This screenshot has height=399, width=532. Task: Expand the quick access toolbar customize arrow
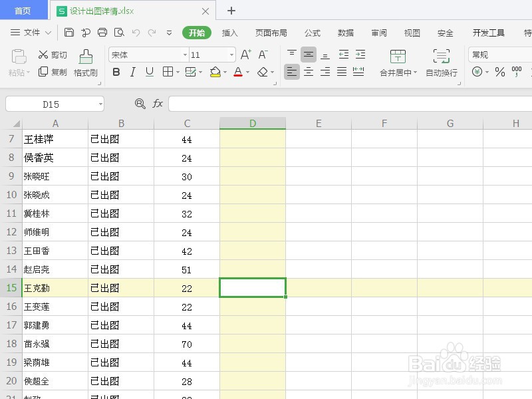pos(169,33)
